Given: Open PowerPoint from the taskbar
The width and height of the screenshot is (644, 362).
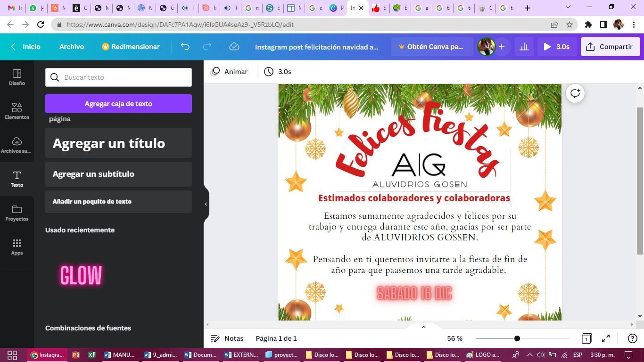Looking at the screenshot, I should click(x=76, y=355).
